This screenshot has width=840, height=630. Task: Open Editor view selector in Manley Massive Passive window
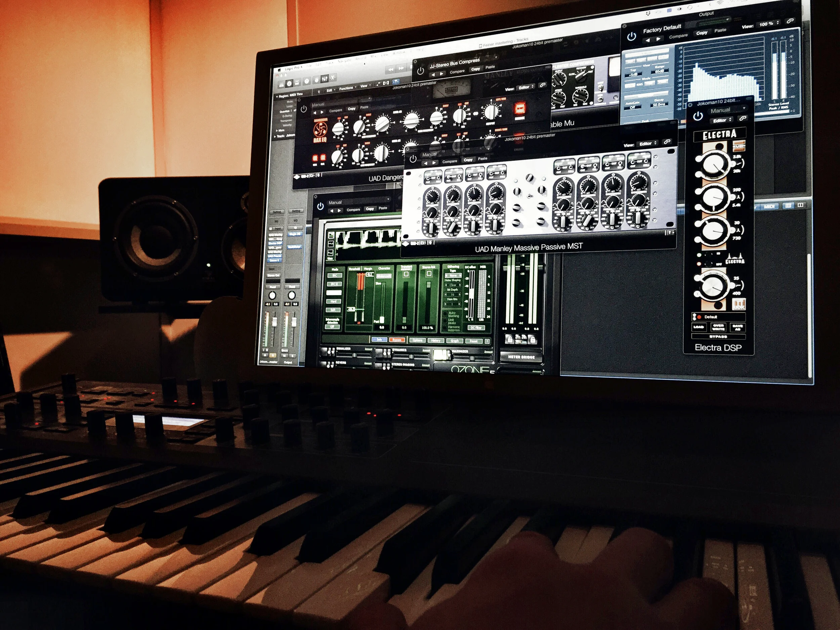point(648,143)
